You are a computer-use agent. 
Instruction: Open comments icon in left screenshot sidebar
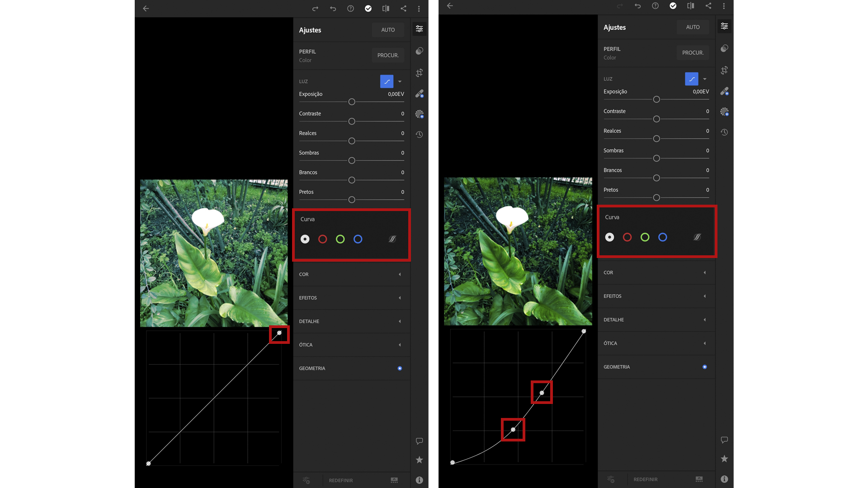tap(420, 441)
